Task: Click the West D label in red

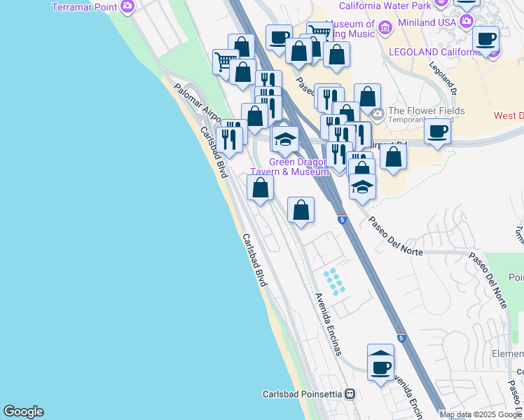Action: click(509, 116)
